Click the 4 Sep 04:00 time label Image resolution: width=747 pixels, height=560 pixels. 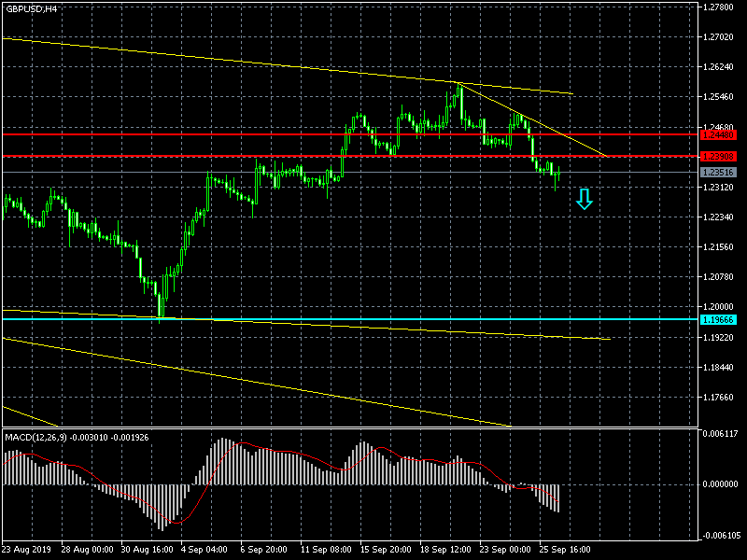click(x=204, y=550)
